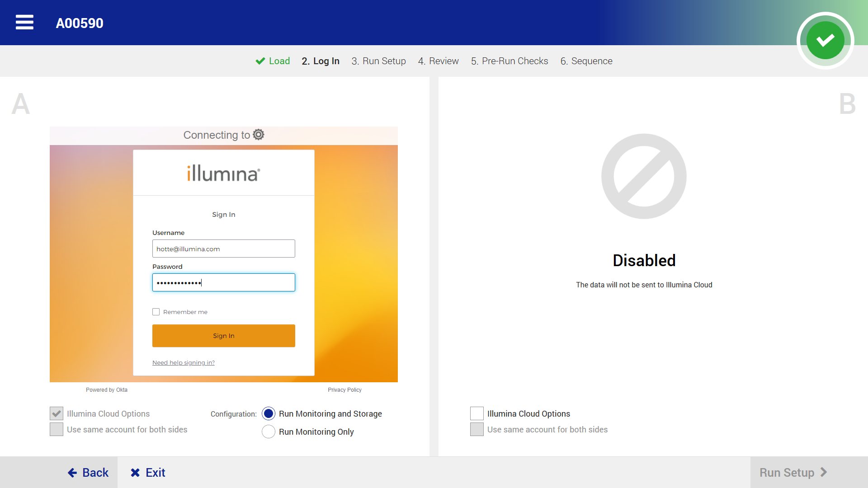Select the 5. Pre-Run Checks step

click(x=509, y=61)
